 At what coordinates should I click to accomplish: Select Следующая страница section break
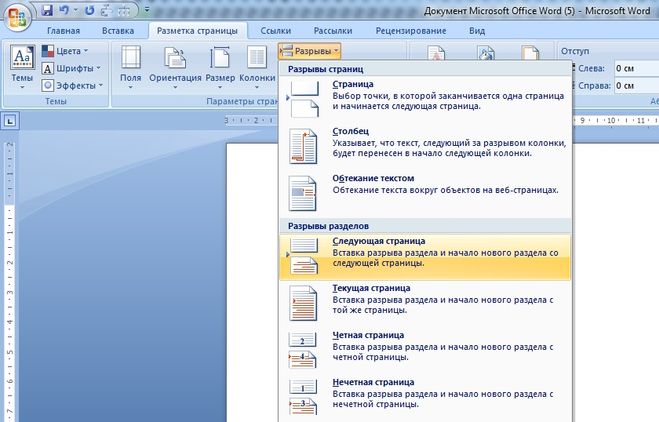pyautogui.click(x=425, y=257)
